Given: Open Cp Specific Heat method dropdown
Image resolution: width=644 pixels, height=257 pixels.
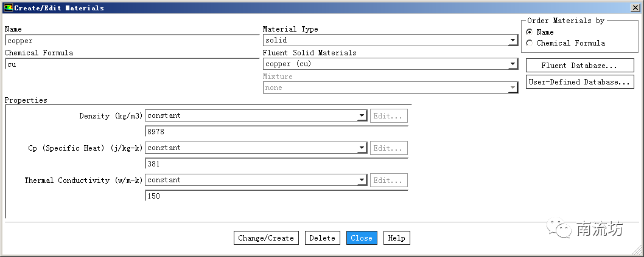Looking at the screenshot, I should [x=362, y=148].
